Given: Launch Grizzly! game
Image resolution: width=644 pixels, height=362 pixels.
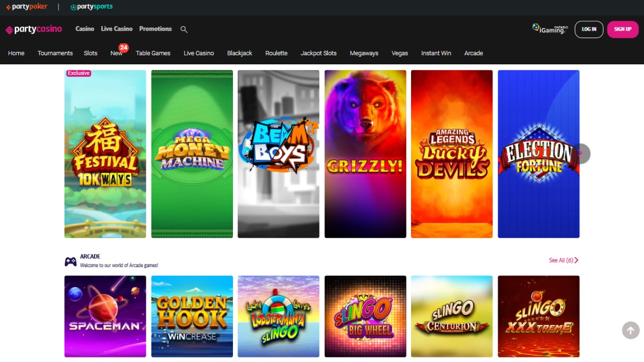Looking at the screenshot, I should (365, 154).
